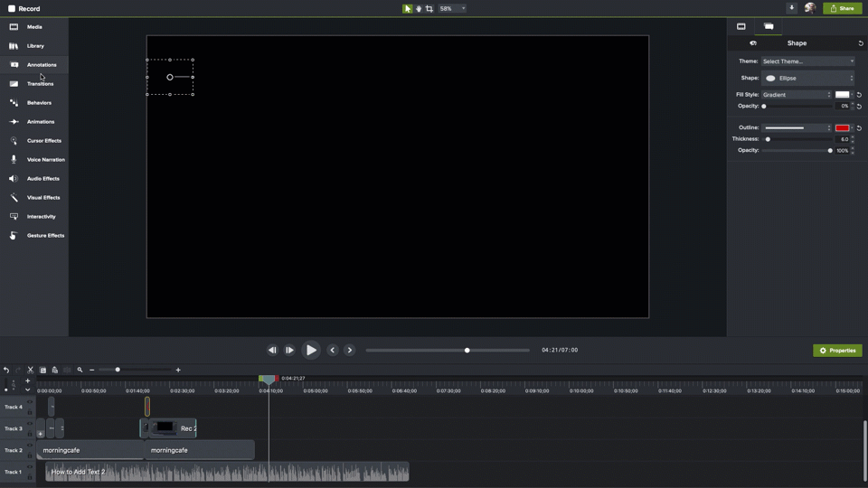The width and height of the screenshot is (868, 488).
Task: Switch to the annotation properties callout tab
Action: tap(769, 26)
